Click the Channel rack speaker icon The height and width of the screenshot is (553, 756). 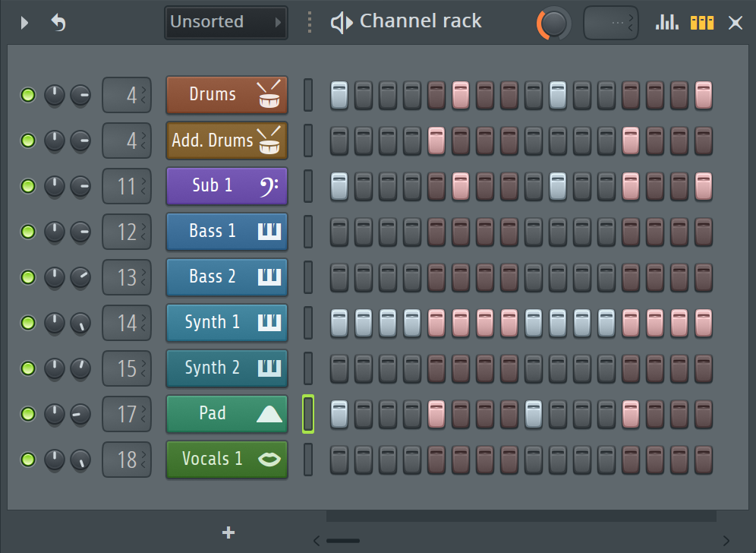[341, 21]
